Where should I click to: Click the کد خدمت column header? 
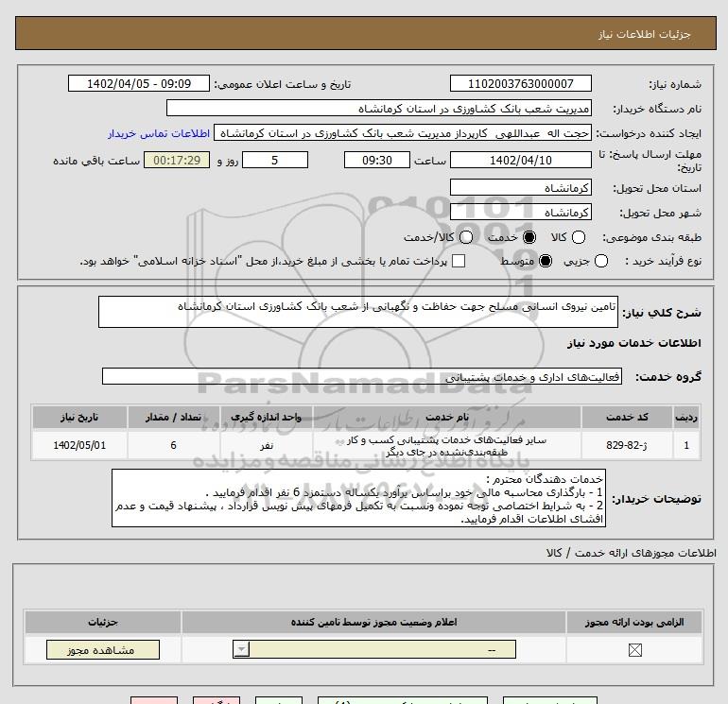point(627,417)
